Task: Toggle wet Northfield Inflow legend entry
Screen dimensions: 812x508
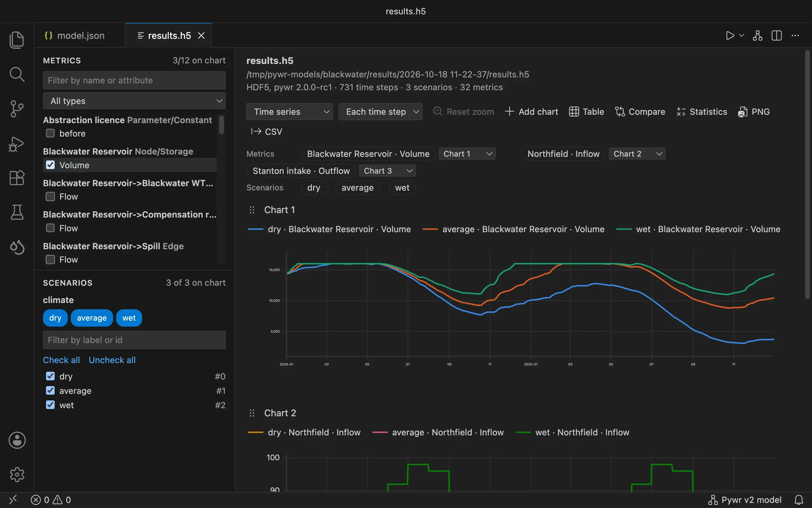Action: click(572, 432)
